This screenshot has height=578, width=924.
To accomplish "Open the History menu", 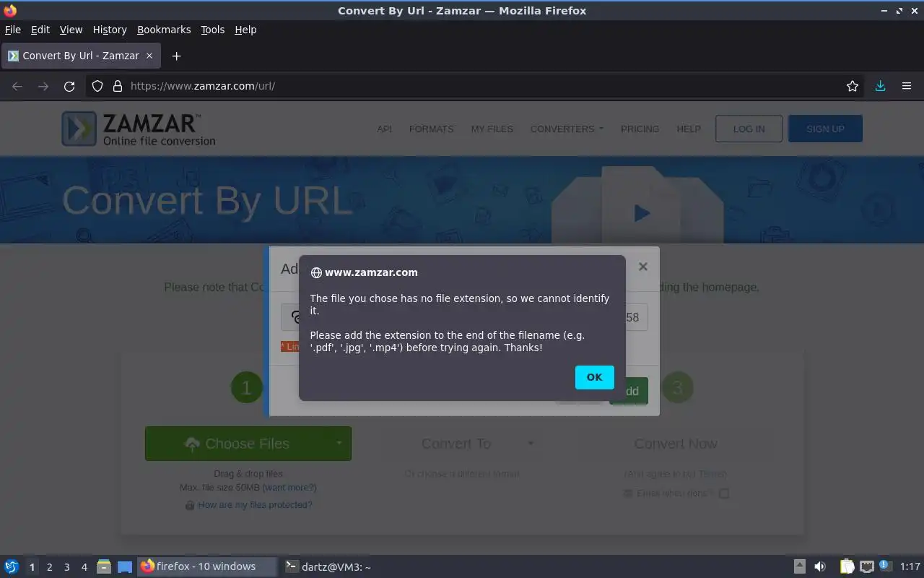I will [110, 30].
